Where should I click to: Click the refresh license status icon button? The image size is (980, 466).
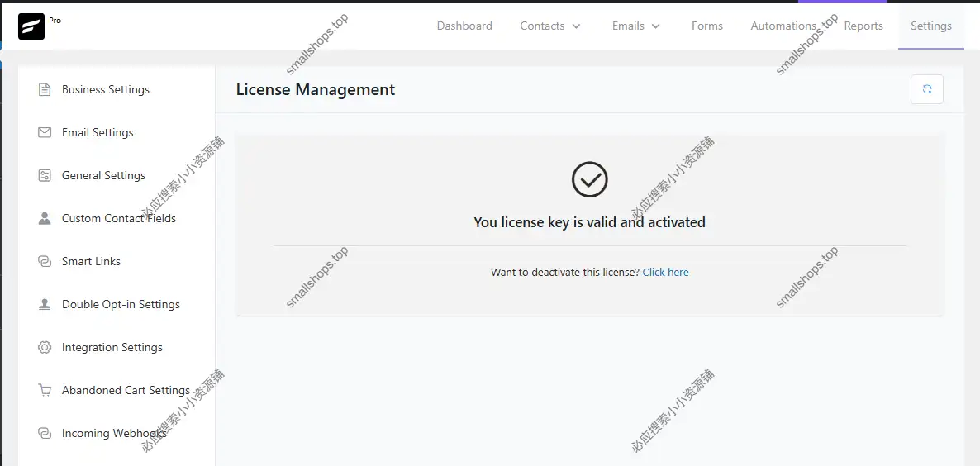coord(927,89)
